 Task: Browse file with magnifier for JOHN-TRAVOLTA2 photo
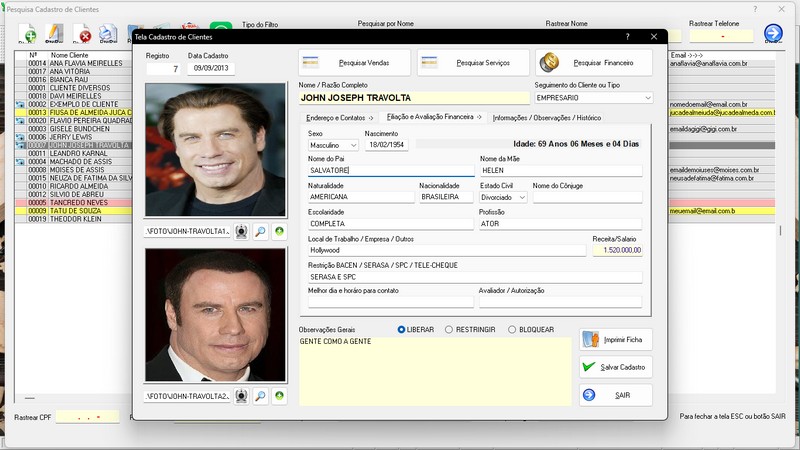coord(260,396)
